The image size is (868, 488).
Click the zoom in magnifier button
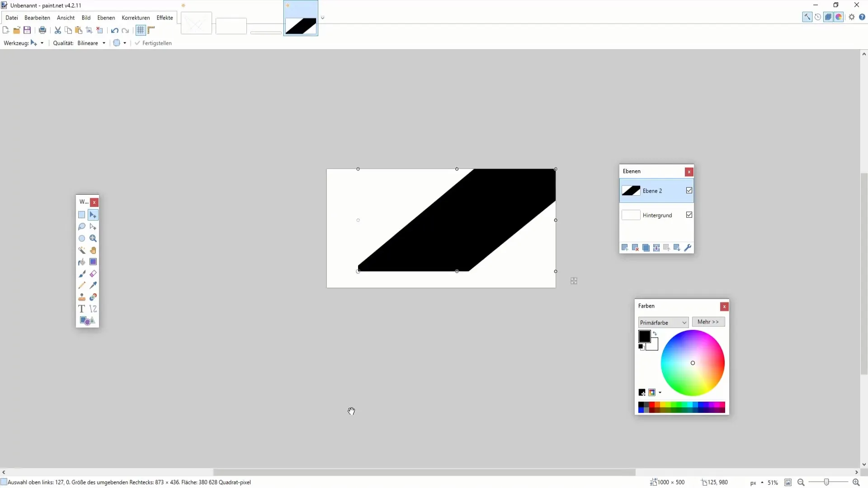click(x=856, y=483)
